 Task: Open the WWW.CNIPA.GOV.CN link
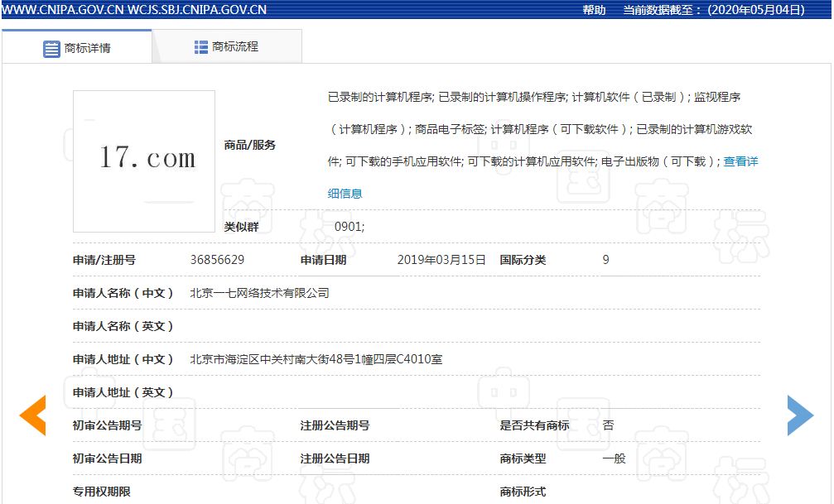coord(62,10)
